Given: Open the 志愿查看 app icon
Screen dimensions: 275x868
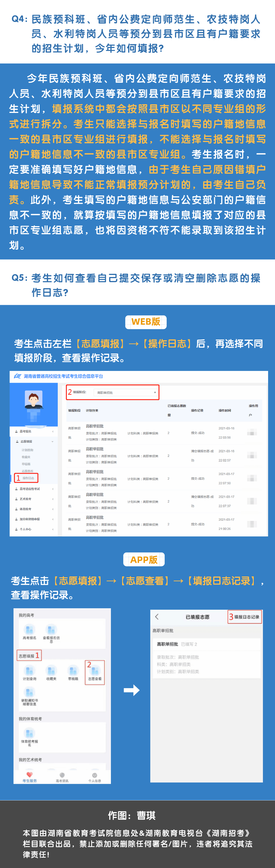Looking at the screenshot, I should pyautogui.click(x=95, y=673).
